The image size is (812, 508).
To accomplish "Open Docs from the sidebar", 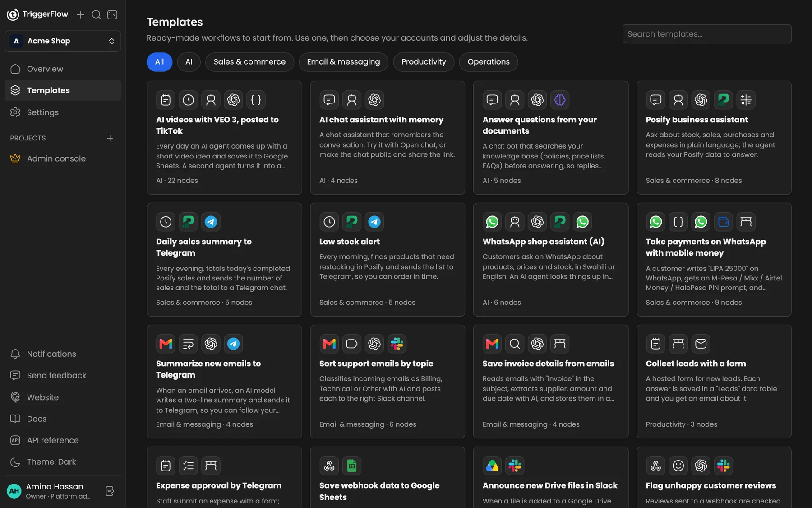I will pos(63,419).
